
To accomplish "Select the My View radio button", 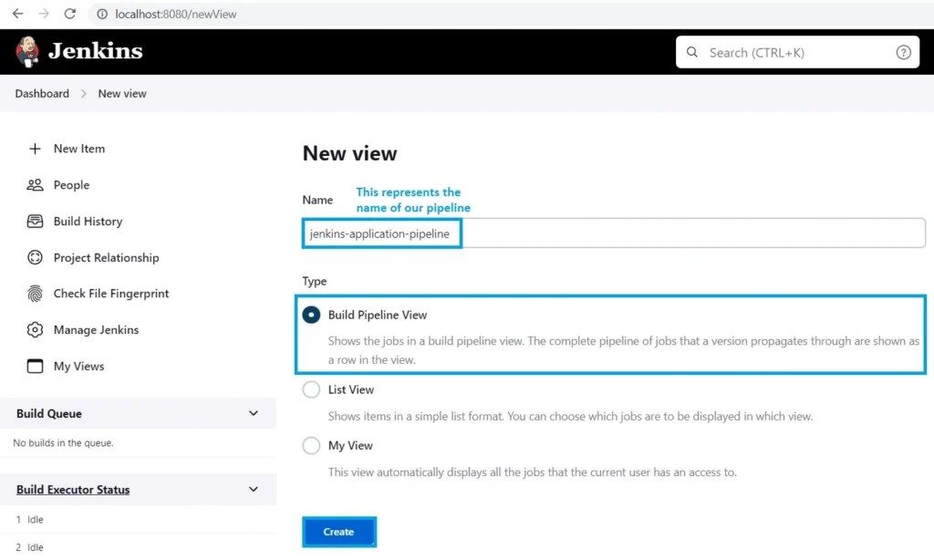I will pos(311,446).
